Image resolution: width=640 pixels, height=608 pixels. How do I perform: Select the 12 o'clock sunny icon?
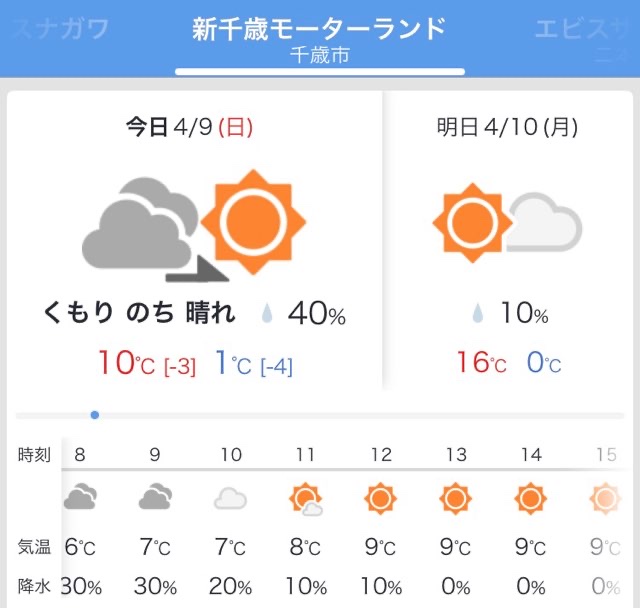(x=380, y=499)
